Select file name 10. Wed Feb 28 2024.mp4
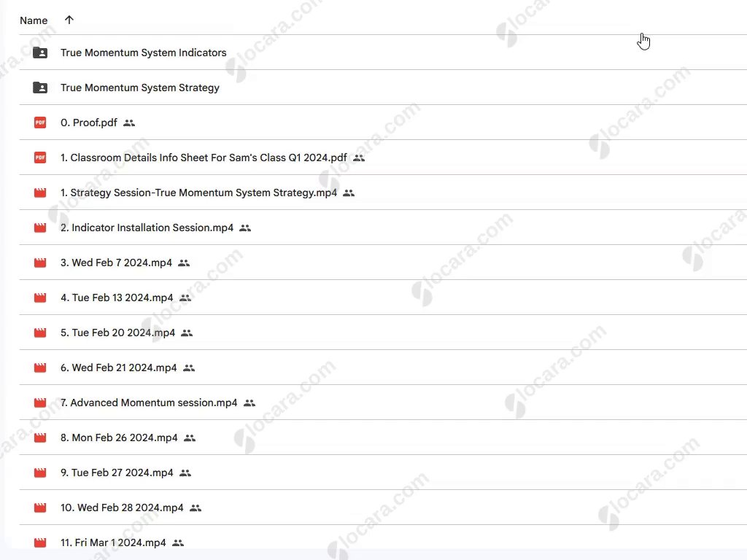 122,507
